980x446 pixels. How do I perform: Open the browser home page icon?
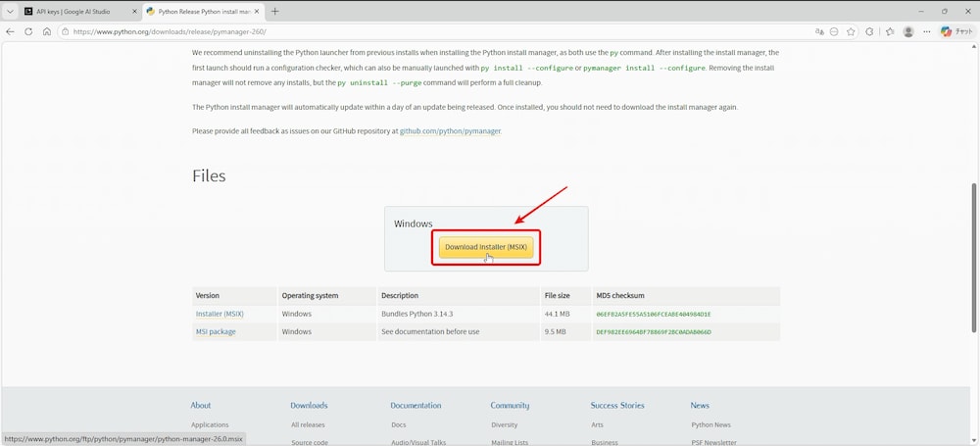coord(47,31)
